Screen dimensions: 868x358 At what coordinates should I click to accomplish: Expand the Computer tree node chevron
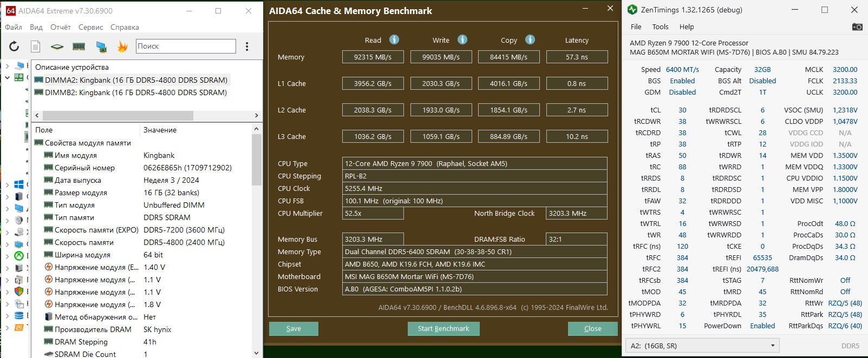pyautogui.click(x=7, y=66)
